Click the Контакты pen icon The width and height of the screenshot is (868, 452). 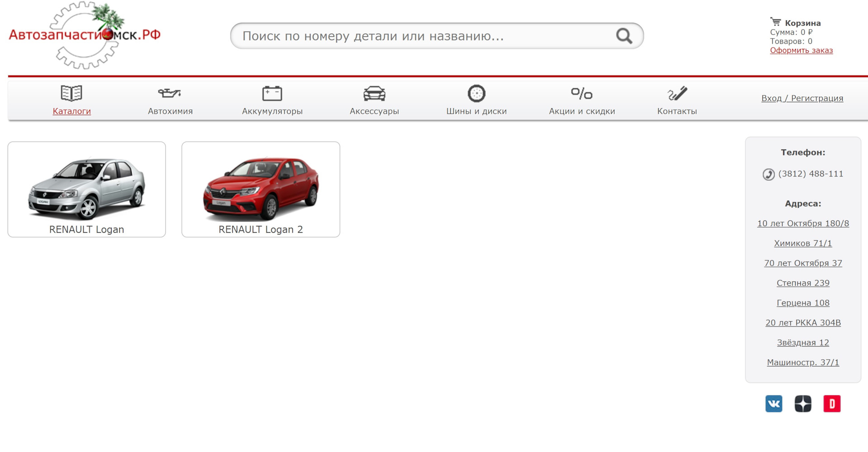[x=677, y=94]
